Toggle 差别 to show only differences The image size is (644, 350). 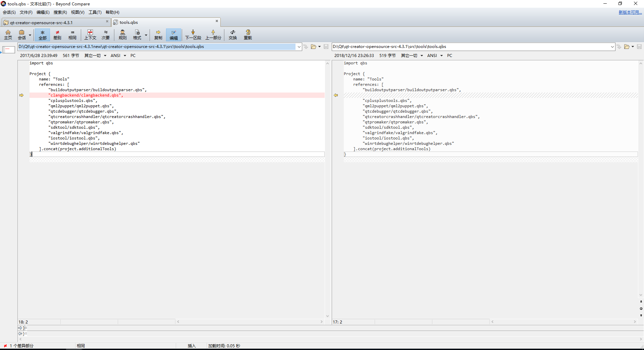57,35
